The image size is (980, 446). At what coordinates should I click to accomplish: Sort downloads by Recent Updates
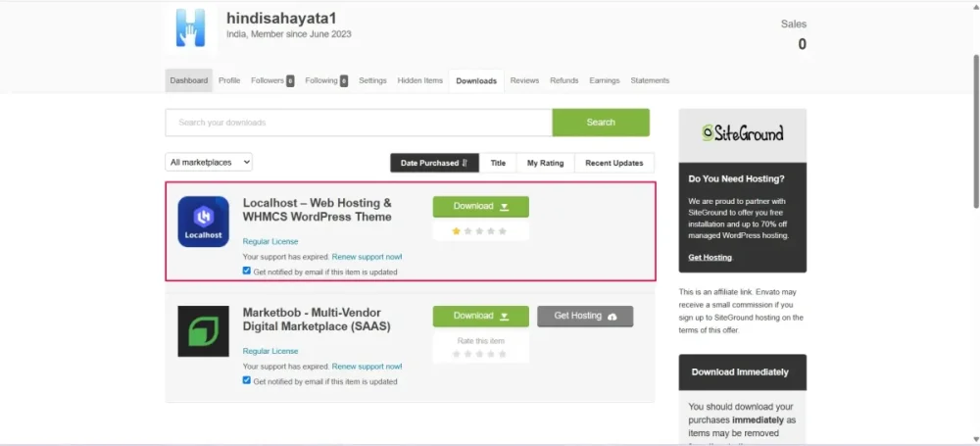[x=614, y=163]
